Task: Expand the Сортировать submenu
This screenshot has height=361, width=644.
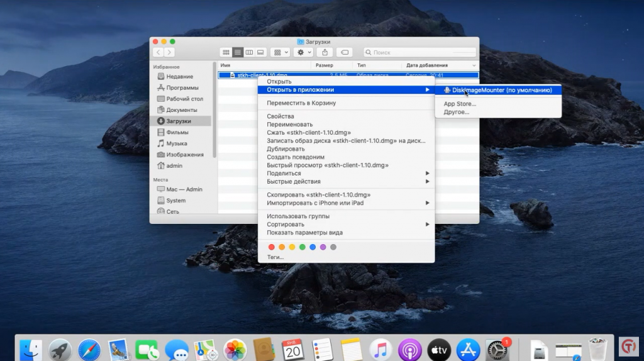Action: (347, 225)
